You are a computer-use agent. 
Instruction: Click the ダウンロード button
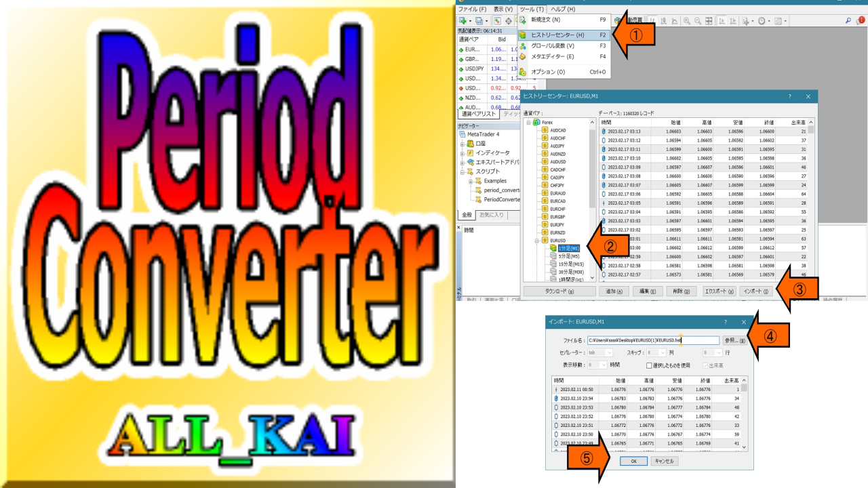[x=559, y=291]
